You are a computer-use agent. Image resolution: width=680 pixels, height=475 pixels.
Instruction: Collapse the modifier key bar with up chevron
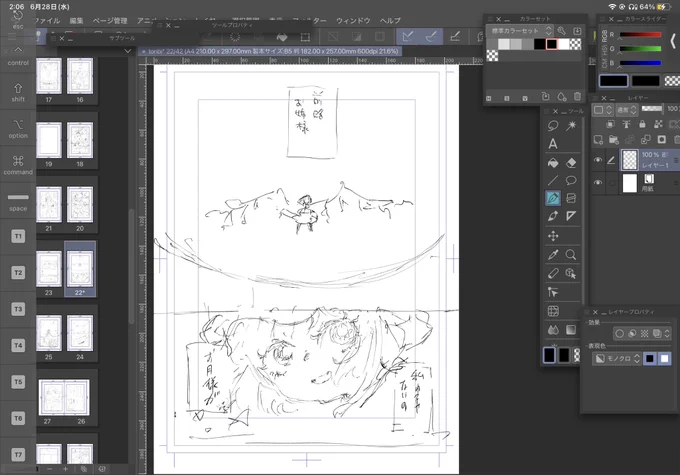18,49
